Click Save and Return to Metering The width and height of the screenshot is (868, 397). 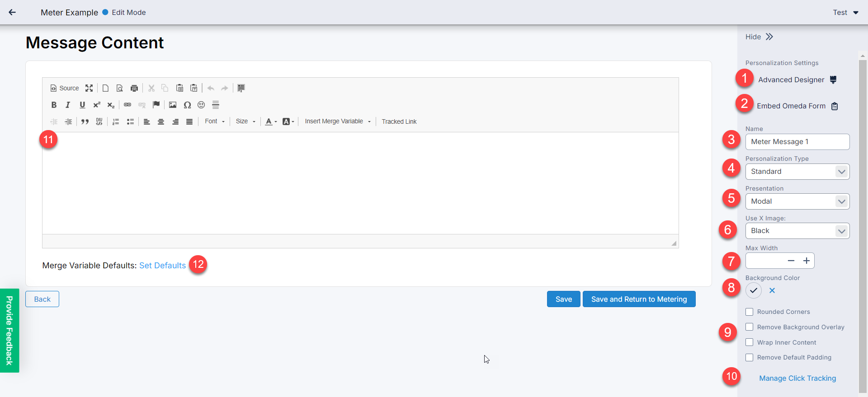(639, 299)
